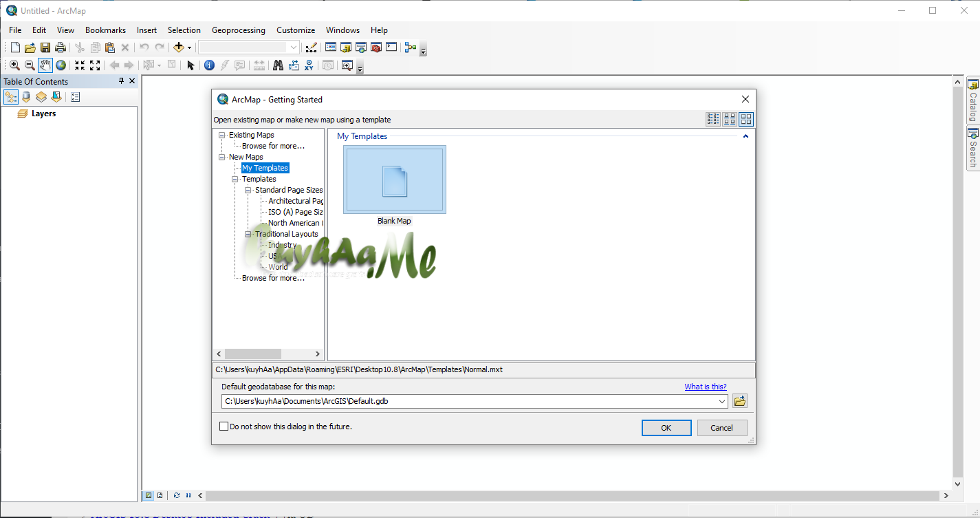
Task: Click the Save floppy disk icon
Action: 45,47
